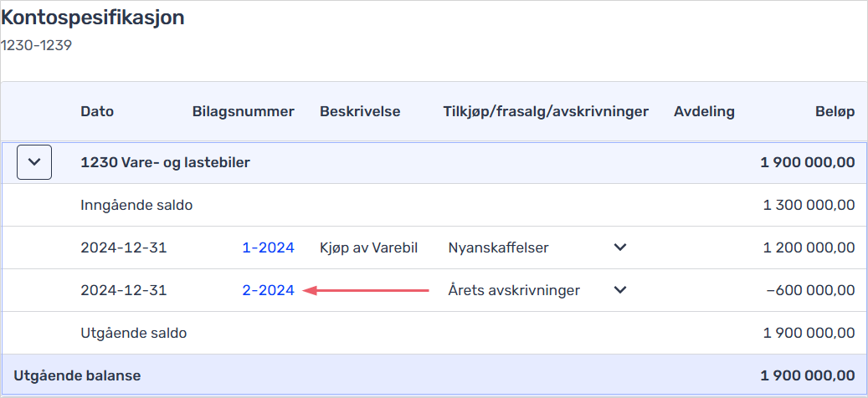Click the Kontospesifikasjon heading

pyautogui.click(x=92, y=18)
